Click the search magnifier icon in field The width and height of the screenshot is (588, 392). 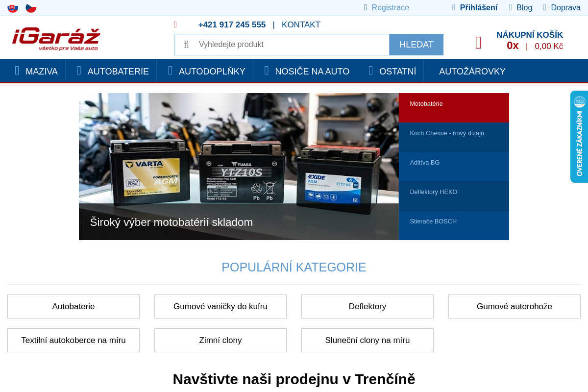tap(186, 45)
